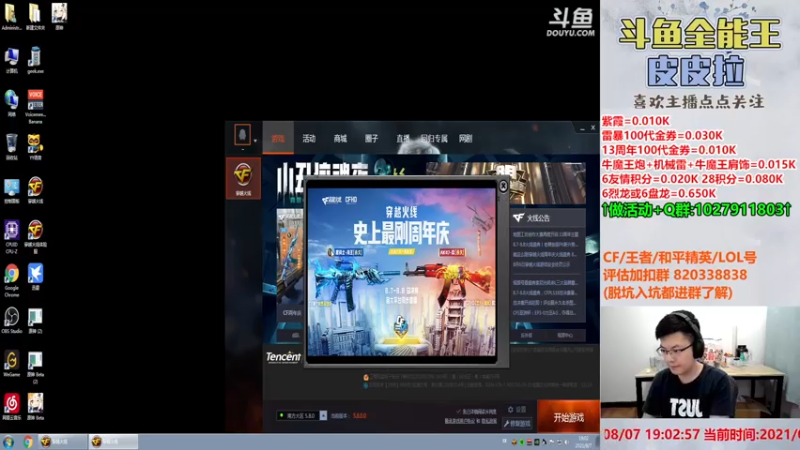Open Google Chrome from the desktop

pyautogui.click(x=11, y=280)
